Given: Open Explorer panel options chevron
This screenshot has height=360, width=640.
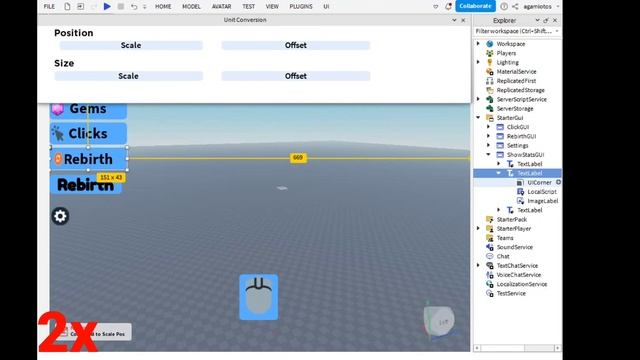Looking at the screenshot, I should point(537,20).
